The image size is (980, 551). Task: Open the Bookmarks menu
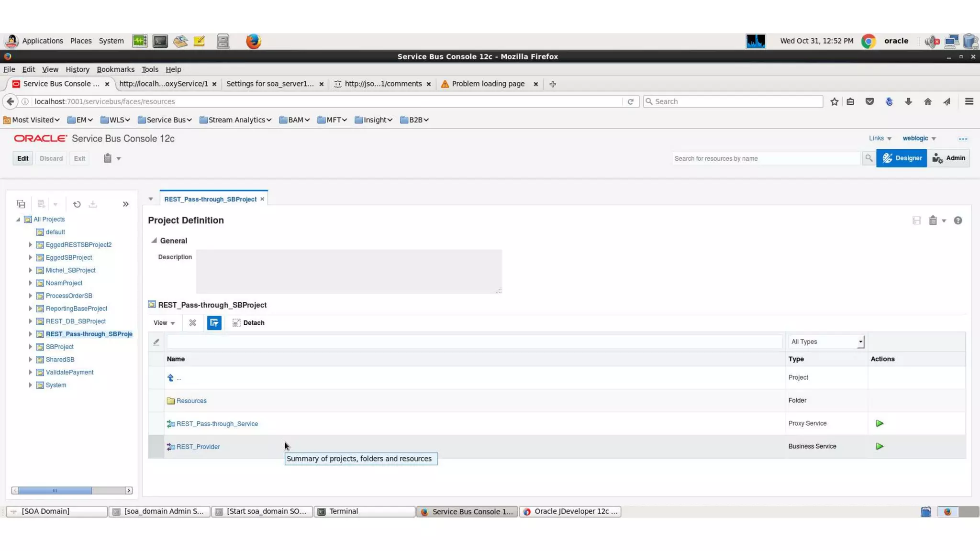pos(115,69)
